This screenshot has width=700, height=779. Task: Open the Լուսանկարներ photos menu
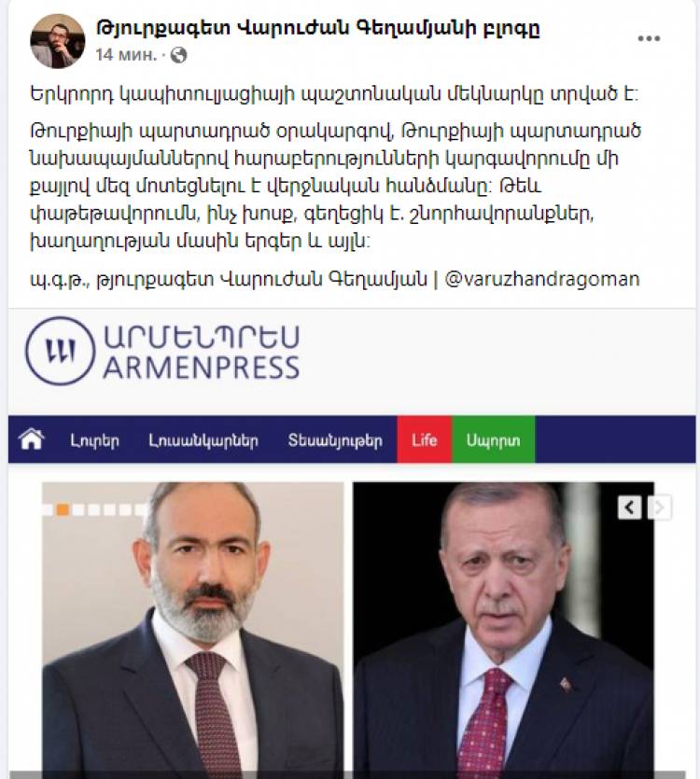coord(203,440)
